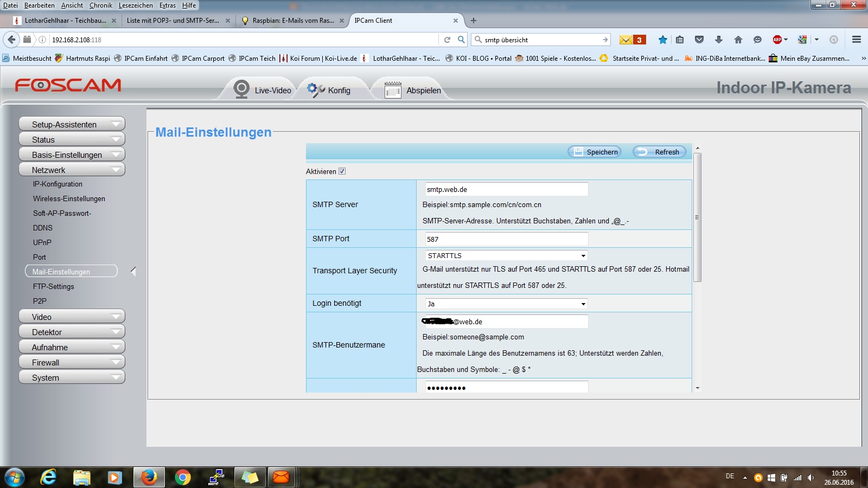The width and height of the screenshot is (868, 488).
Task: Click the Live-Video webcam icon
Action: [x=241, y=89]
